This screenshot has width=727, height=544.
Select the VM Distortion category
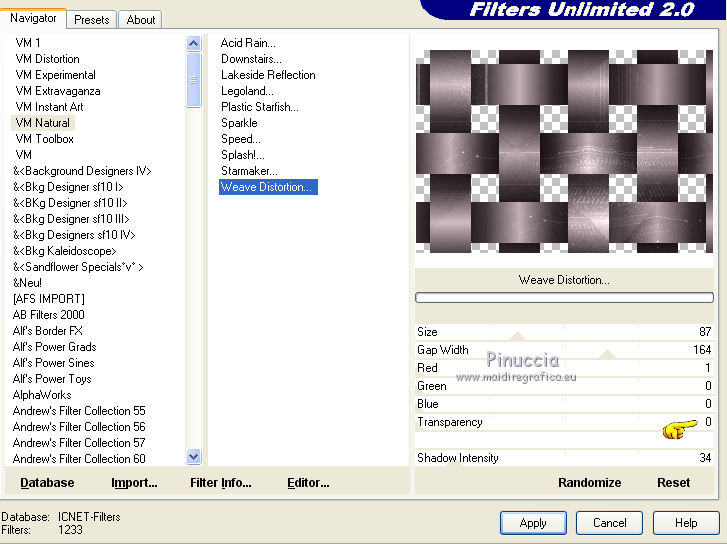pyautogui.click(x=47, y=59)
